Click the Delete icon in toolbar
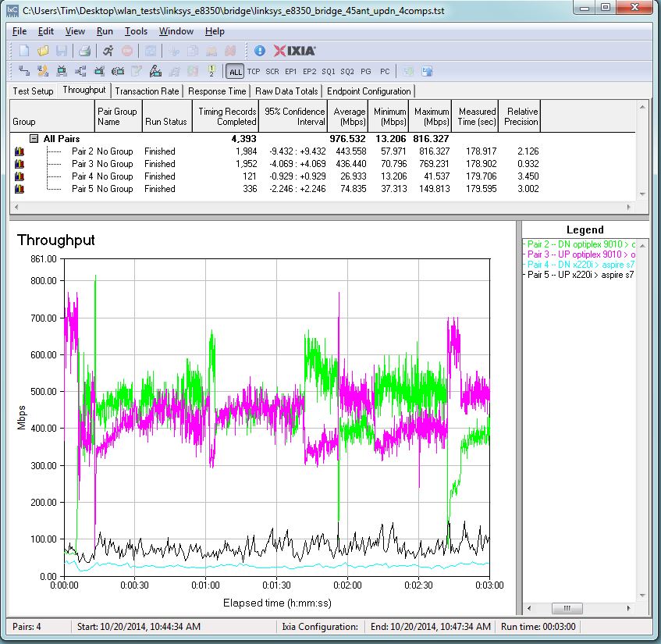The image size is (661, 644). 230,51
